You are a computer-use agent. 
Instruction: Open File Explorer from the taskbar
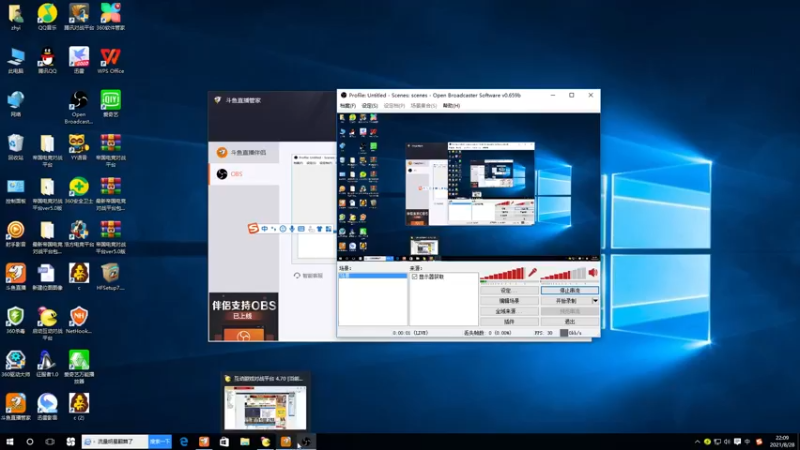pos(245,442)
